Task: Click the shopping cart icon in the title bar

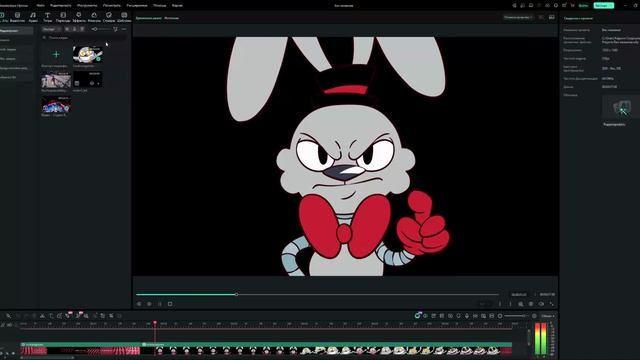Action: 572,5
